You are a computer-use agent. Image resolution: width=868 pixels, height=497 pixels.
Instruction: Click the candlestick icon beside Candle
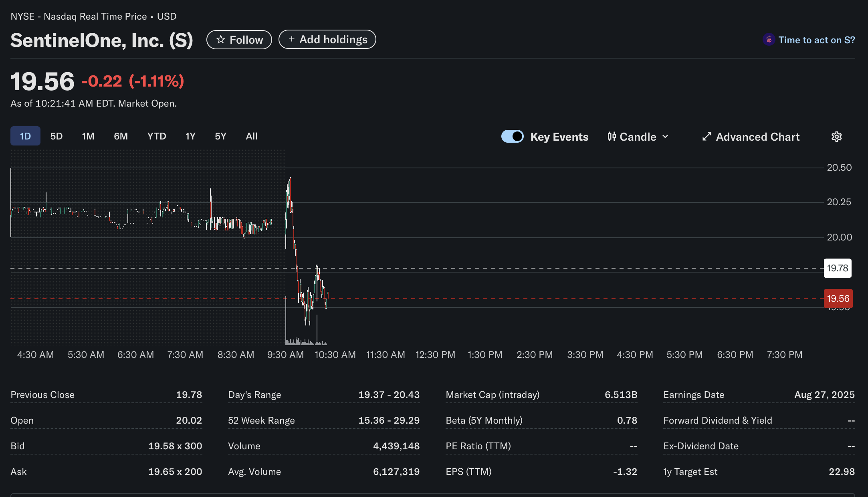click(x=612, y=136)
